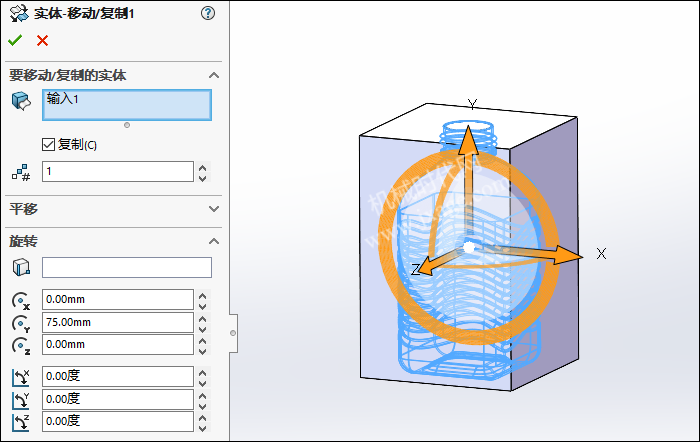Image resolution: width=700 pixels, height=442 pixels.
Task: Confirm with the green checkmark OK icon
Action: [15, 40]
